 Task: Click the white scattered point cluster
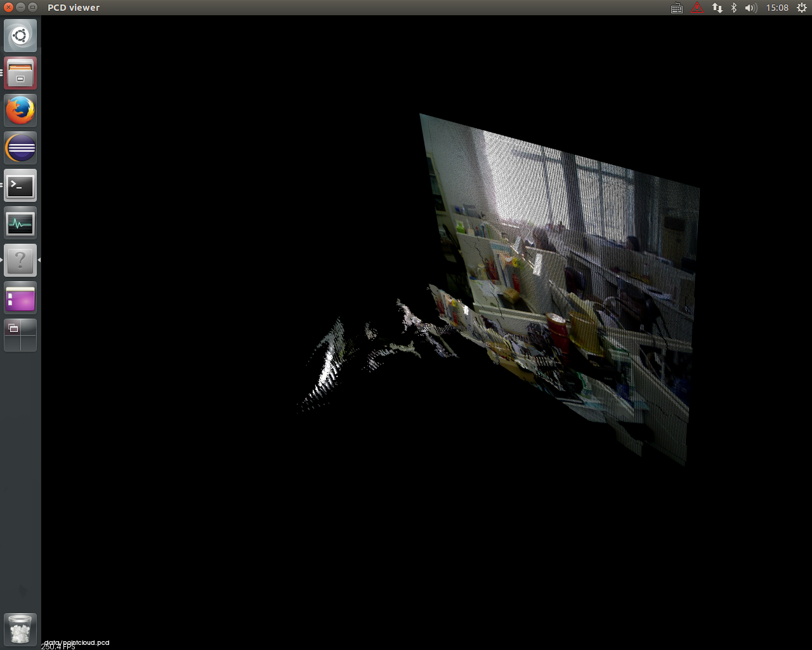pos(329,368)
